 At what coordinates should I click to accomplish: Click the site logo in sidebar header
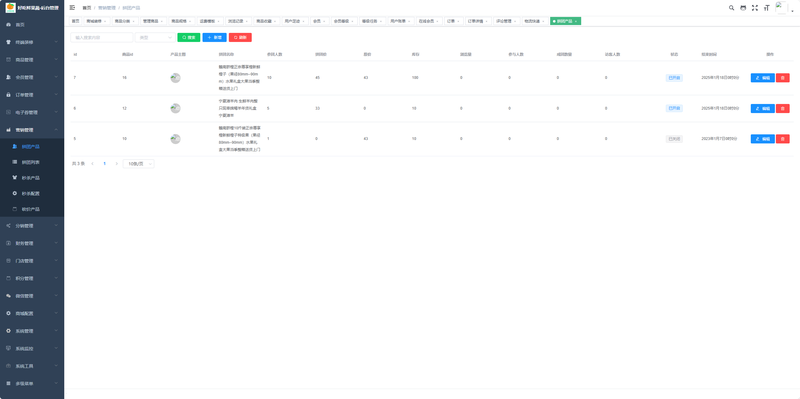[10, 8]
